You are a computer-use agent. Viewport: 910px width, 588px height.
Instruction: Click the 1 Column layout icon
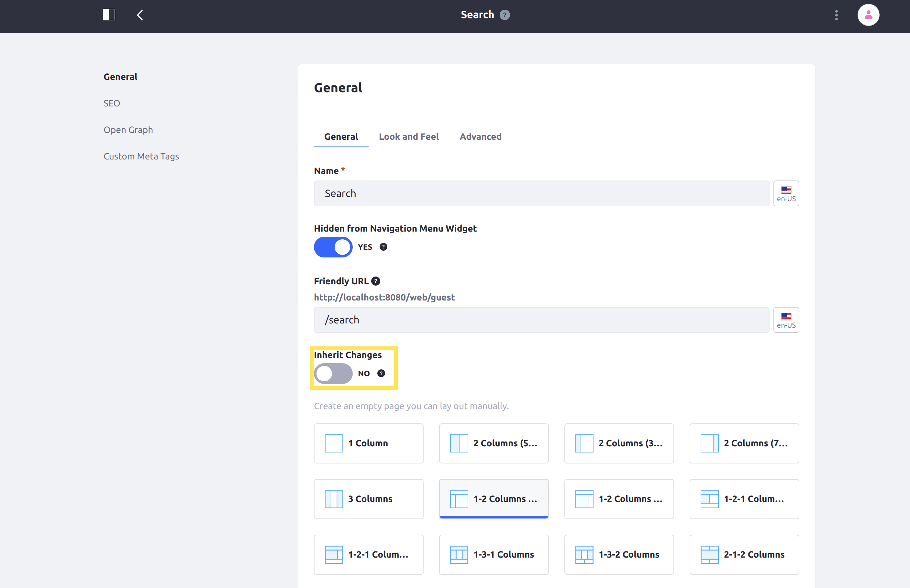click(334, 443)
